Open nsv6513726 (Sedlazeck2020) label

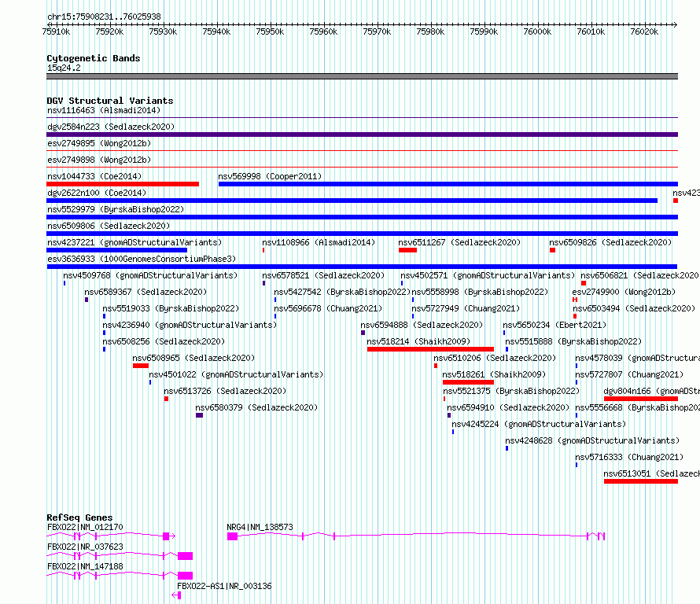click(x=226, y=391)
